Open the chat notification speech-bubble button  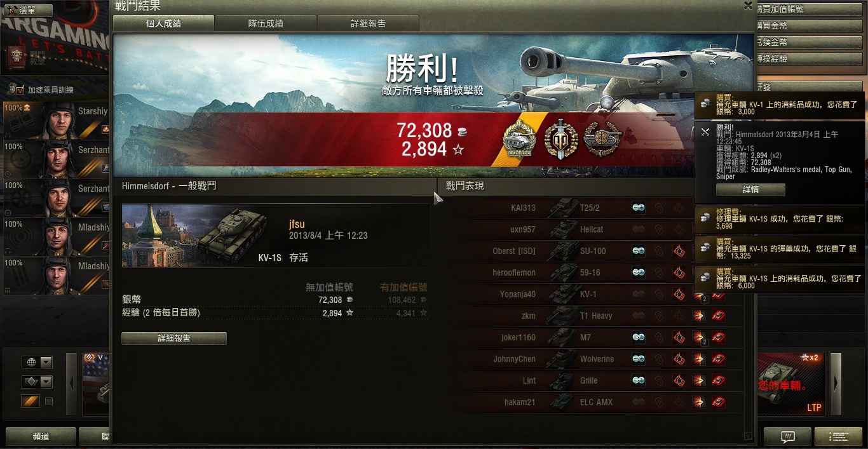[x=788, y=436]
